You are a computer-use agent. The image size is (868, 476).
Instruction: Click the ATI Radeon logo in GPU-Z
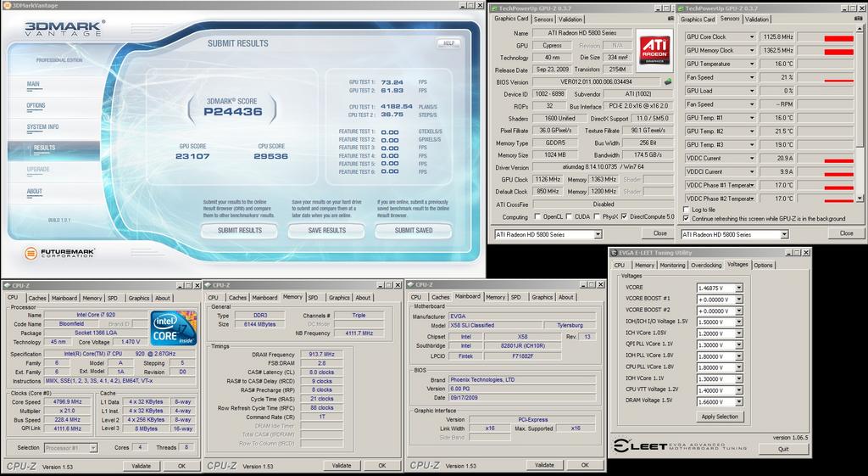click(655, 50)
